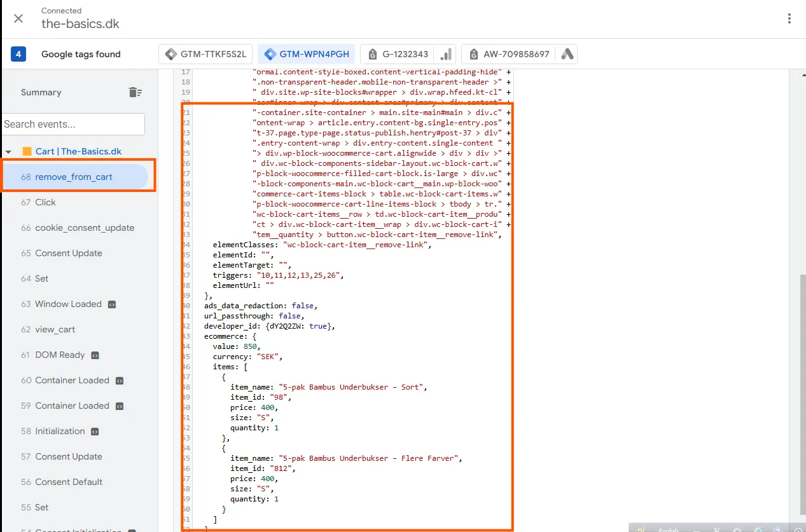Screen dimensions: 806x532
Task: Select event 68 remove_from_cart
Action: tap(75, 177)
